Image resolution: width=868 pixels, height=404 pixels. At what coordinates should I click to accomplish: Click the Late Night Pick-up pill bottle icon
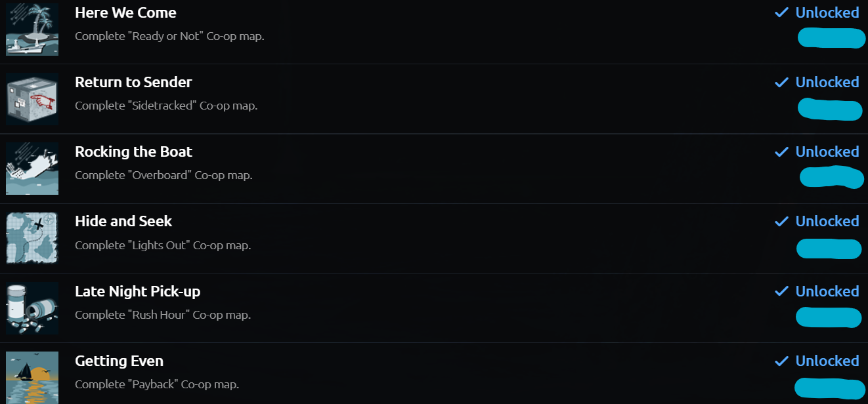[32, 308]
